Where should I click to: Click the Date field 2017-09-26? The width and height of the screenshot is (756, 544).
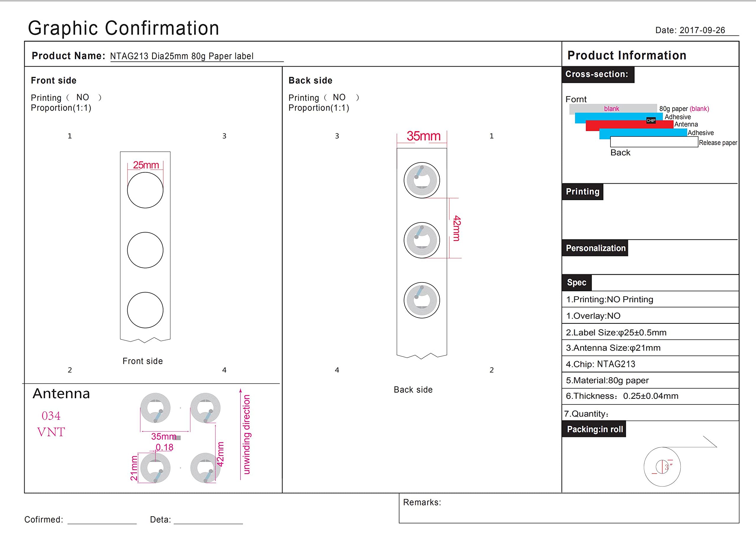point(702,30)
